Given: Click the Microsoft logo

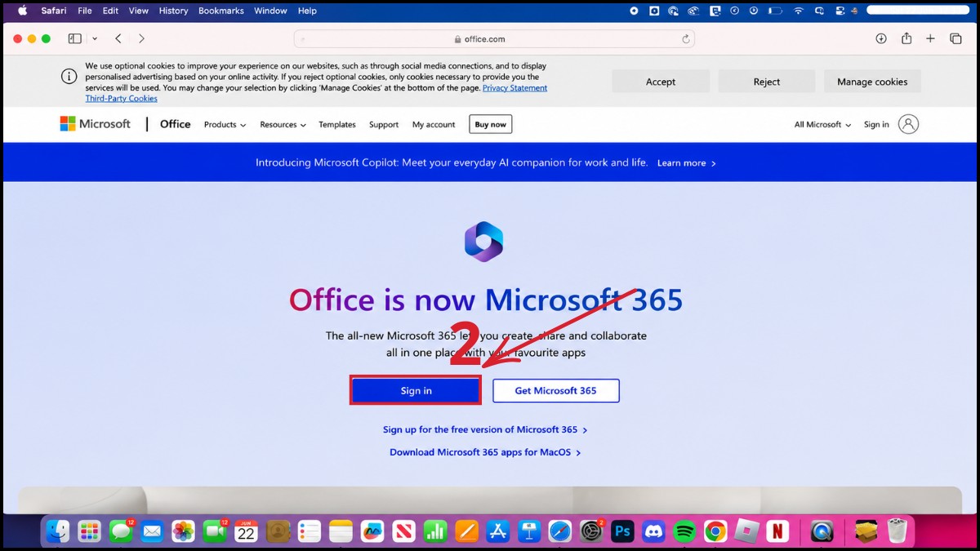Looking at the screenshot, I should [x=95, y=124].
